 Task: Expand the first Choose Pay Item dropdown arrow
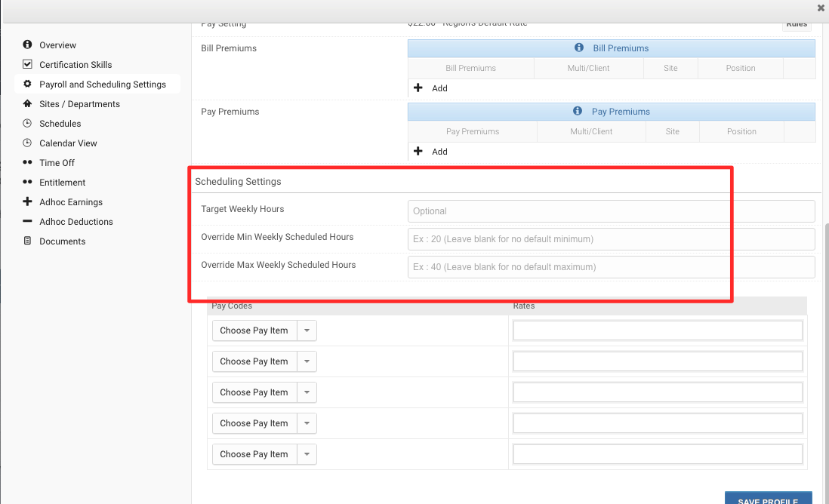307,330
